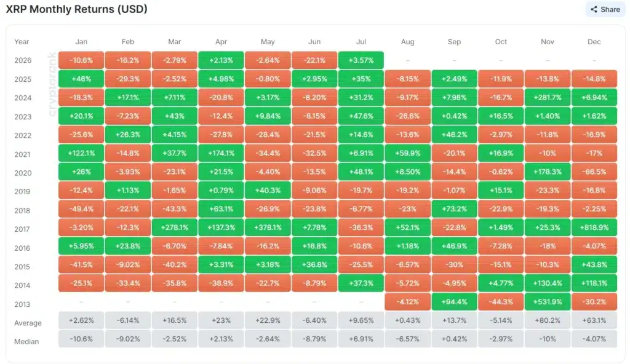Viewport: 630px width, 364px height.
Task: Click the Jan column header
Action: coord(81,42)
